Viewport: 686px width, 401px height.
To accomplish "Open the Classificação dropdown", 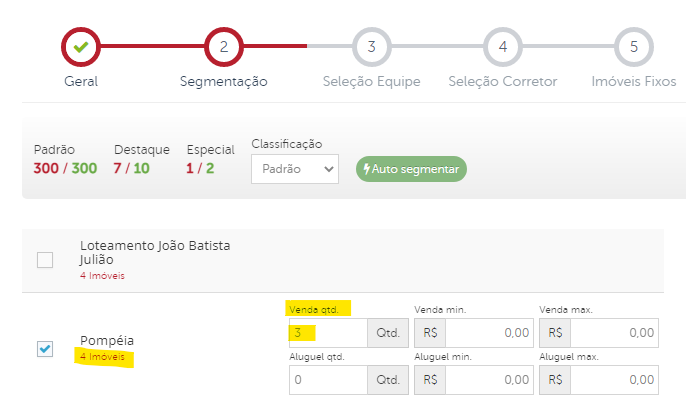I will tap(294, 169).
